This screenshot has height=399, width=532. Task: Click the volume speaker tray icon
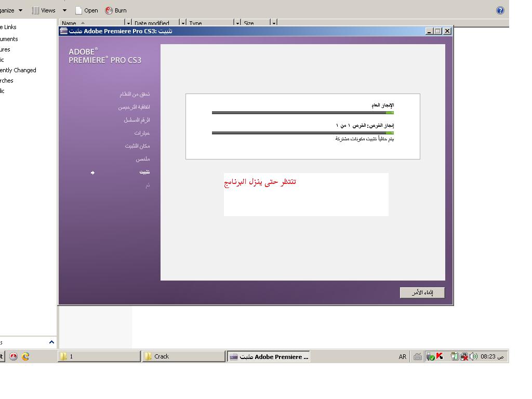tap(473, 356)
